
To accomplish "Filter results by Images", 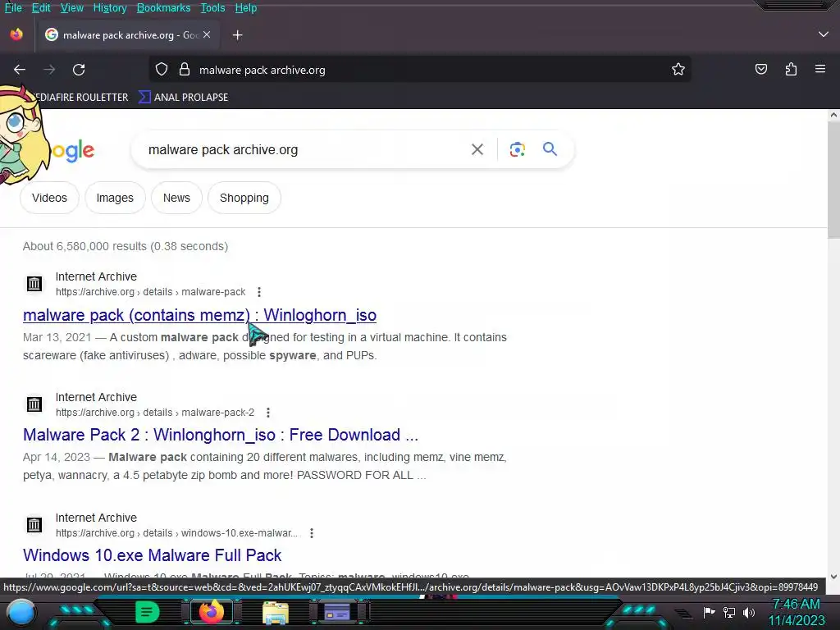I will [115, 198].
